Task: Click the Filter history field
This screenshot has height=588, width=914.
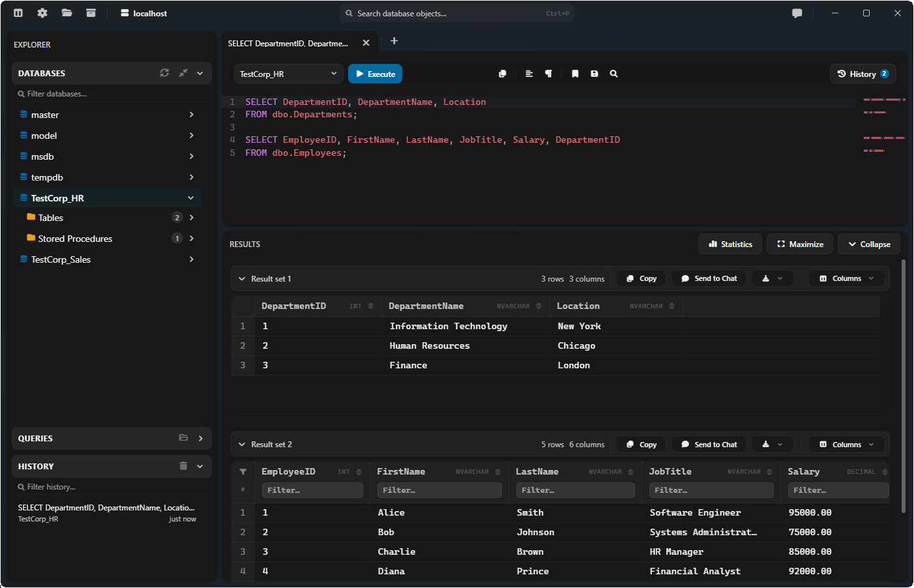Action: [x=111, y=487]
